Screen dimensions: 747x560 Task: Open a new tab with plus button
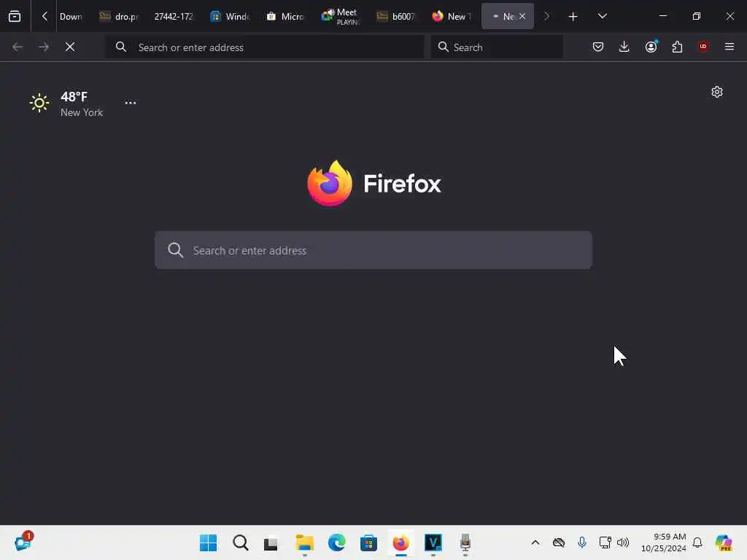(x=573, y=16)
